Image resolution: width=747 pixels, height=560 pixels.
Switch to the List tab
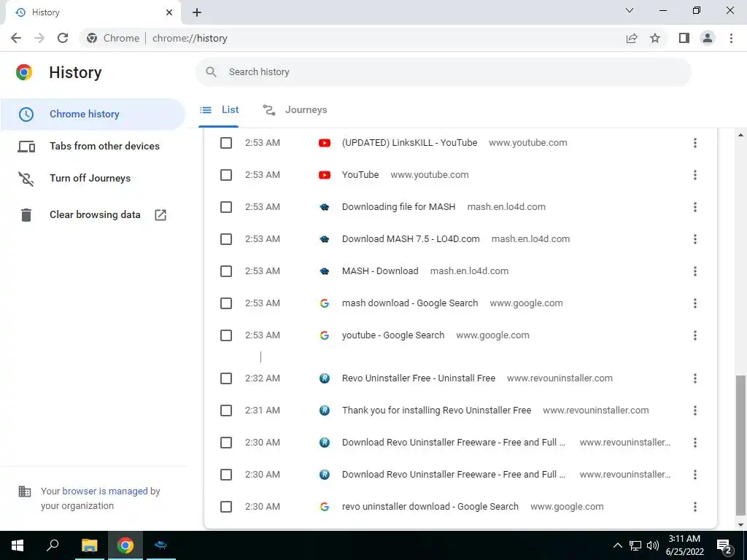pos(219,110)
